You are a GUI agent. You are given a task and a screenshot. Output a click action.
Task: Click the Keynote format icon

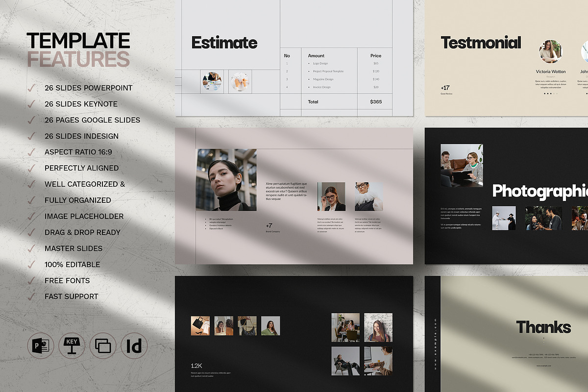click(72, 346)
